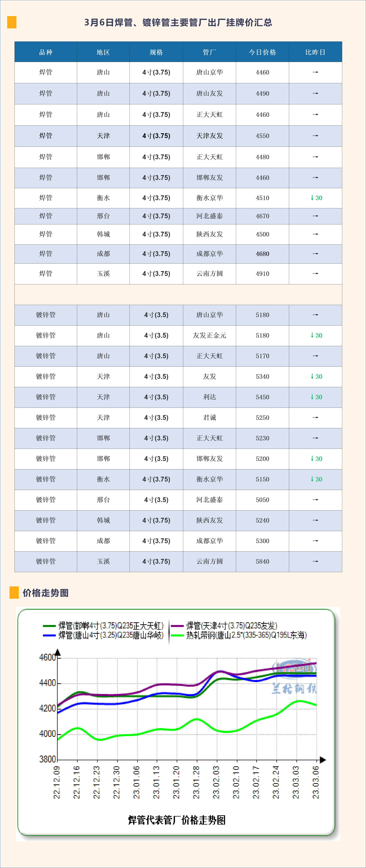Screen dimensions: 366x868
Task: Select the 今日价格 column header
Action: tap(262, 52)
